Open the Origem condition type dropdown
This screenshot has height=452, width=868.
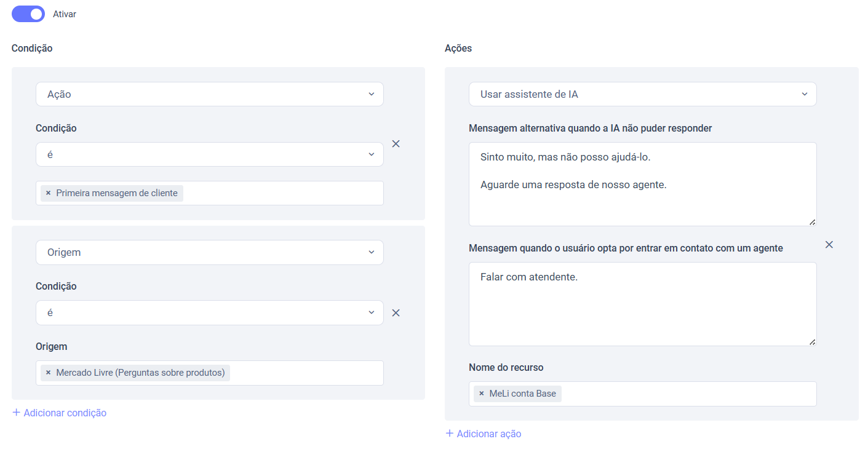tap(209, 252)
